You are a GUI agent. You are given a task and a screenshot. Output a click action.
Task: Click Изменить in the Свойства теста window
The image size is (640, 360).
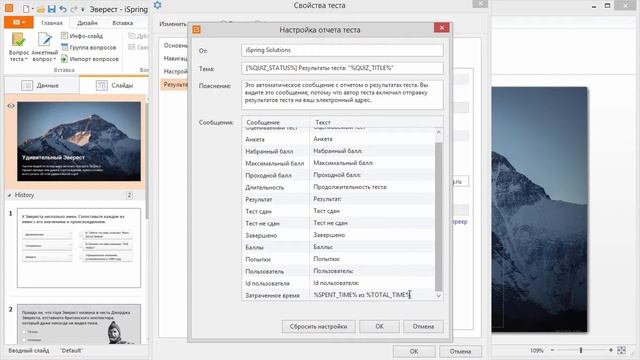pos(173,24)
